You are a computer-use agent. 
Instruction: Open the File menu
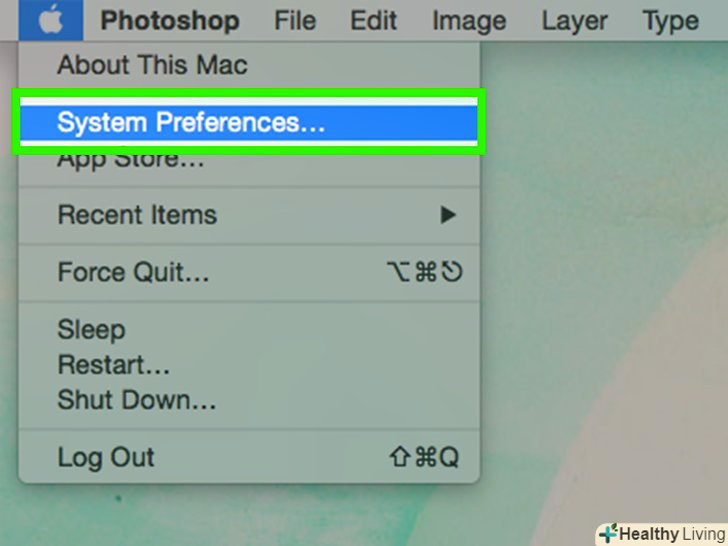(296, 20)
